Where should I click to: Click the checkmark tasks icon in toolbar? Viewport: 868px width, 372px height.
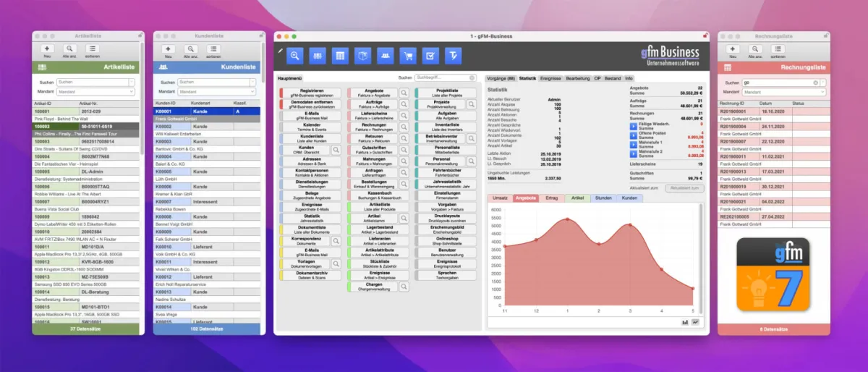coord(430,55)
